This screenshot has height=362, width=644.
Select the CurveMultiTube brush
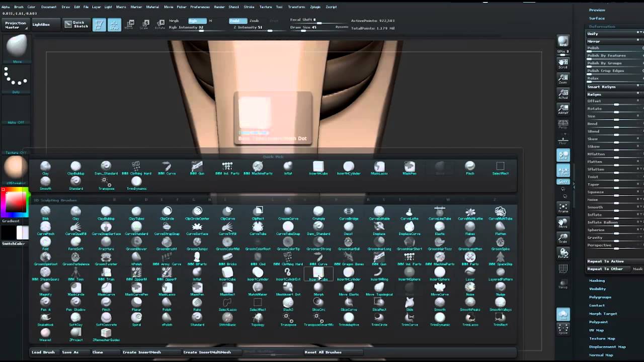(x=500, y=213)
